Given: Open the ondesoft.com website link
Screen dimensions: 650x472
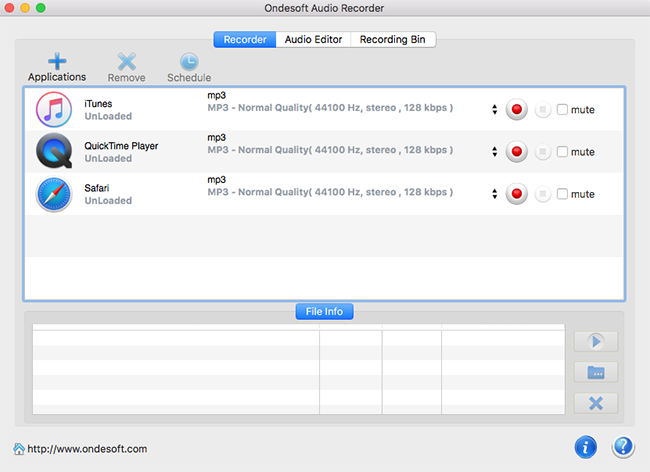Looking at the screenshot, I should click(x=87, y=449).
